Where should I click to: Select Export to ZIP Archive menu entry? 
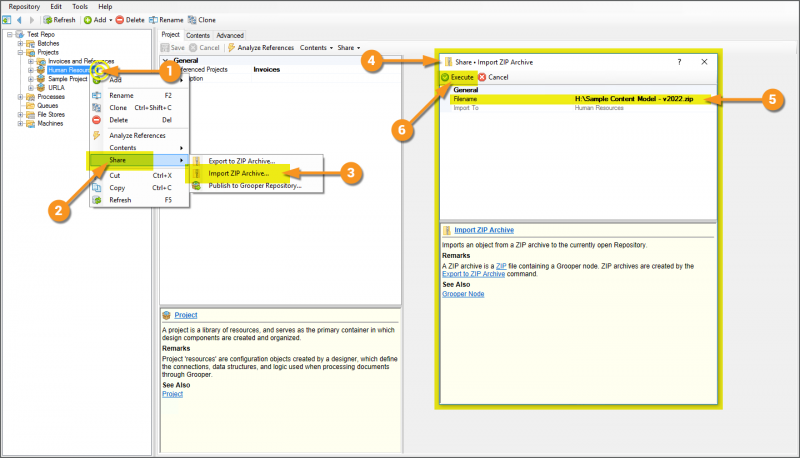pos(241,160)
